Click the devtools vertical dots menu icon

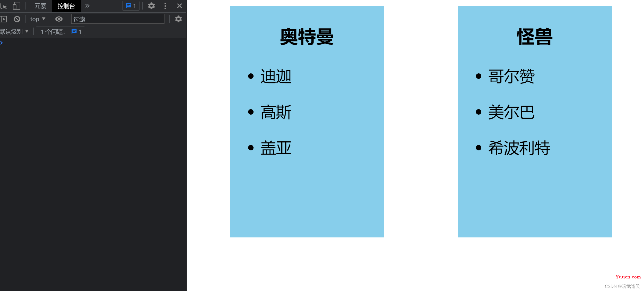(165, 6)
